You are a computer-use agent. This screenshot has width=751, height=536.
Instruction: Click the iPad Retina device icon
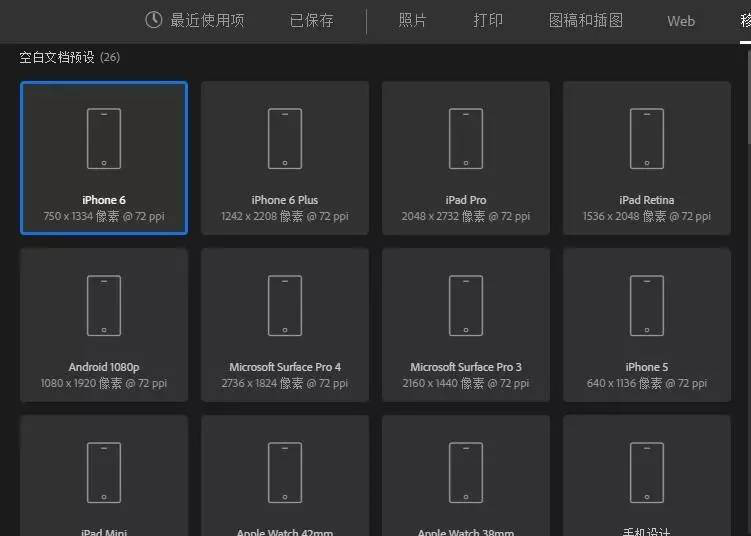point(647,138)
